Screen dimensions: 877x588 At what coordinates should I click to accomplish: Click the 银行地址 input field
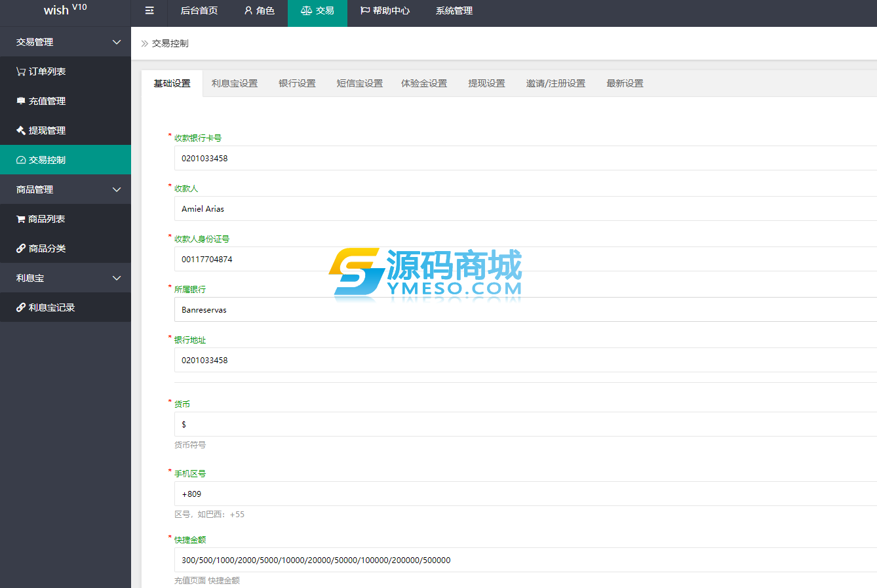point(526,360)
